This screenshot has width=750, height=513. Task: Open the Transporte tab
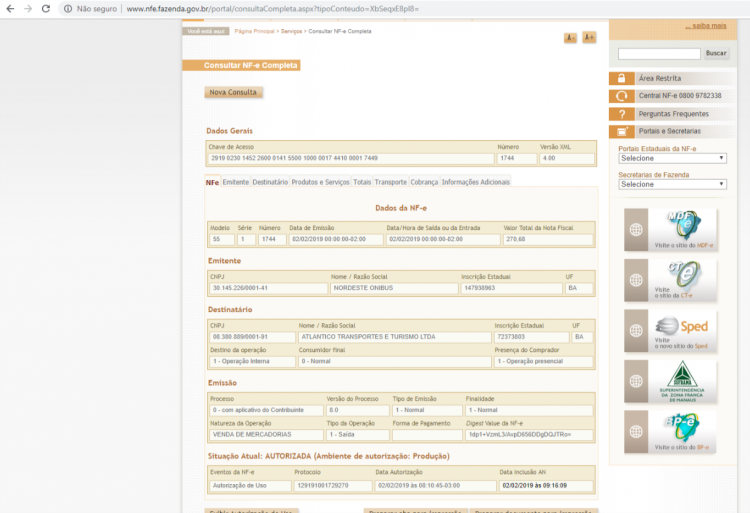tap(391, 182)
